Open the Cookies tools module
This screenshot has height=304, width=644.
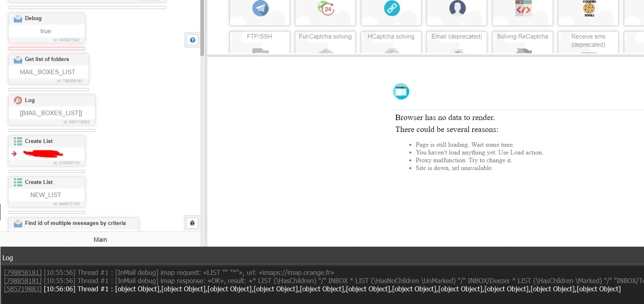[x=589, y=8]
